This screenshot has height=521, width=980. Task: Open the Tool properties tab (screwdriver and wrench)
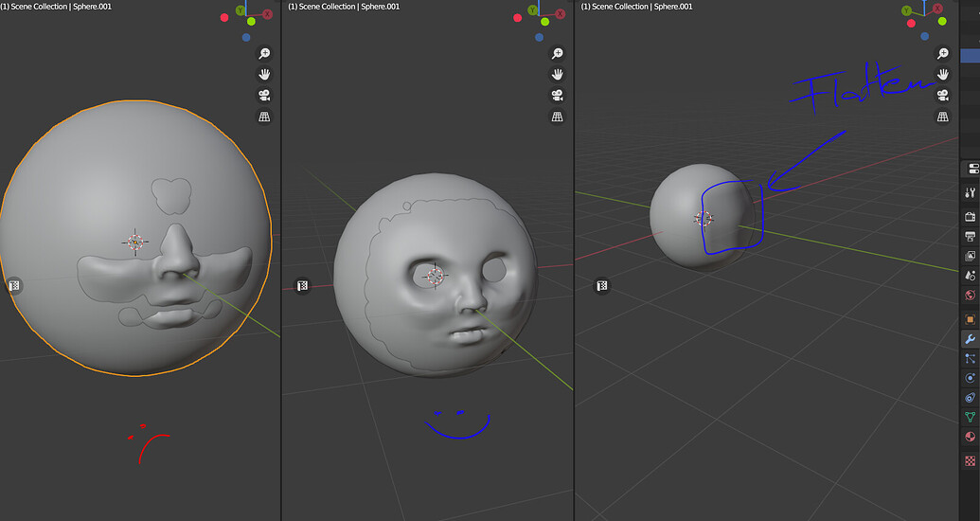pyautogui.click(x=970, y=192)
